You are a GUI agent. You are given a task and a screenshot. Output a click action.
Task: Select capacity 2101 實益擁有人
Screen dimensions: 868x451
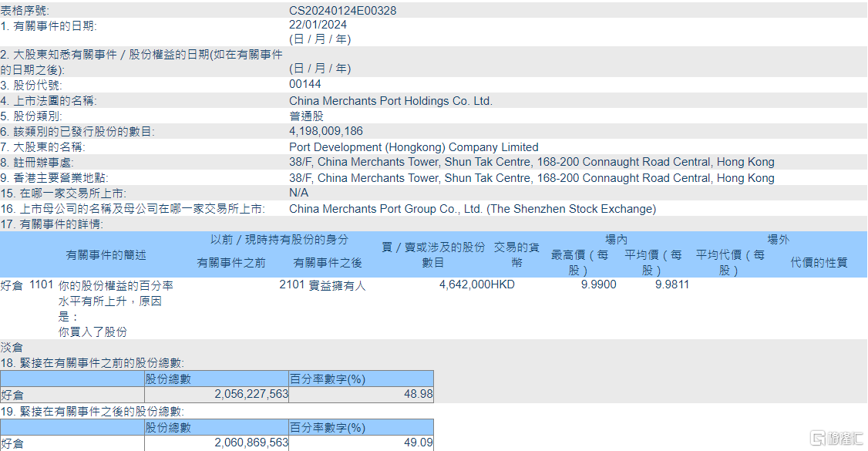coord(323,285)
